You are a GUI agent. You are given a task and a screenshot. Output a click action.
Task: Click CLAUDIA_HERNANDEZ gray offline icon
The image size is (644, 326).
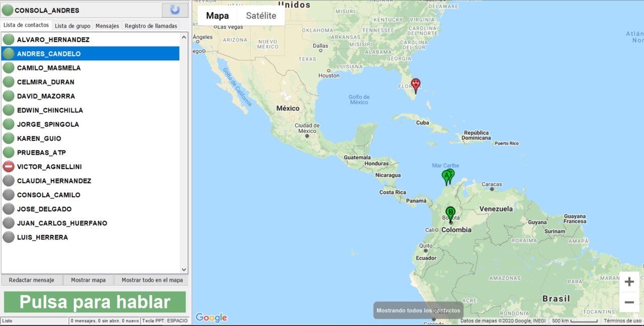9,181
